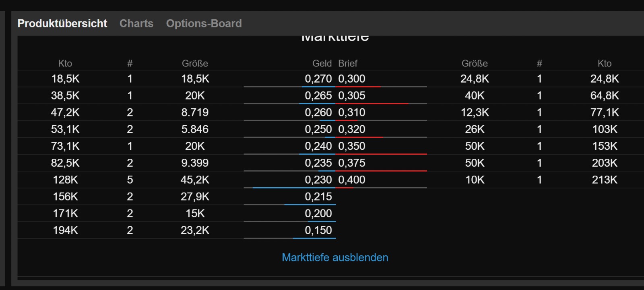Select the bid size 8.719 cell
This screenshot has width=644, height=290.
(195, 112)
